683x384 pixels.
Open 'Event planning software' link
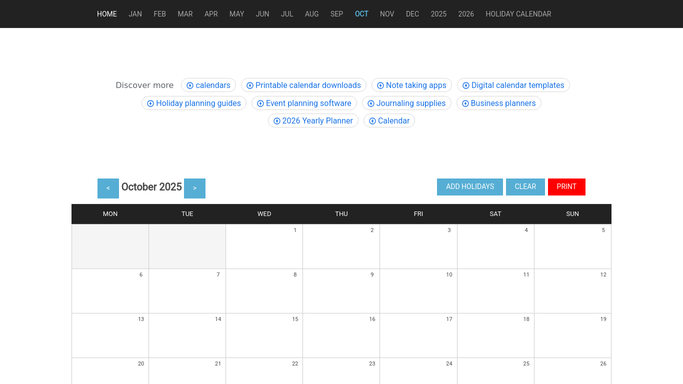click(x=308, y=103)
